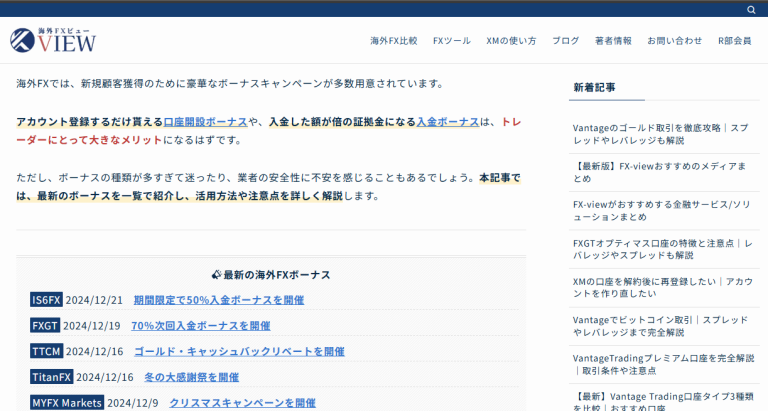
Task: Open FXツール navigation item
Action: point(451,41)
